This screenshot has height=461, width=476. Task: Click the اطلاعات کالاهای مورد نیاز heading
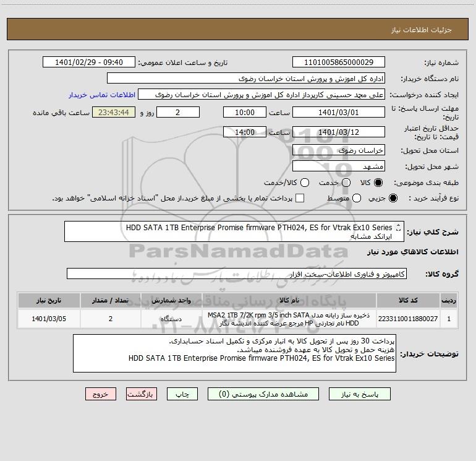click(x=412, y=252)
